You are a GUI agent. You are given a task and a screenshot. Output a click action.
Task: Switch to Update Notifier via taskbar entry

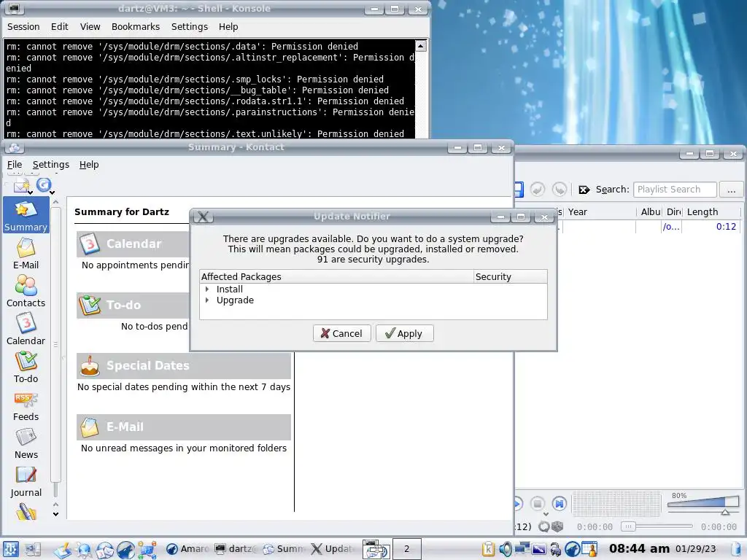coord(332,549)
